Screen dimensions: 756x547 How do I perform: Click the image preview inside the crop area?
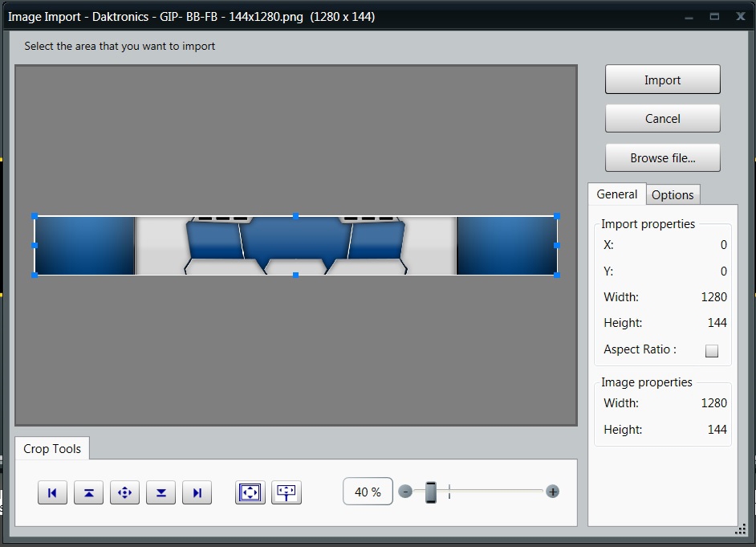coord(295,246)
